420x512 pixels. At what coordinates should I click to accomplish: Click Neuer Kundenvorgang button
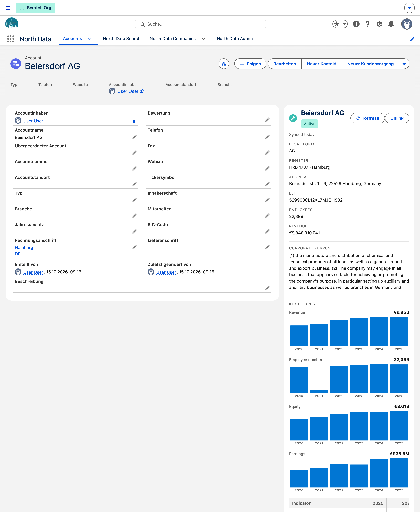pos(370,64)
